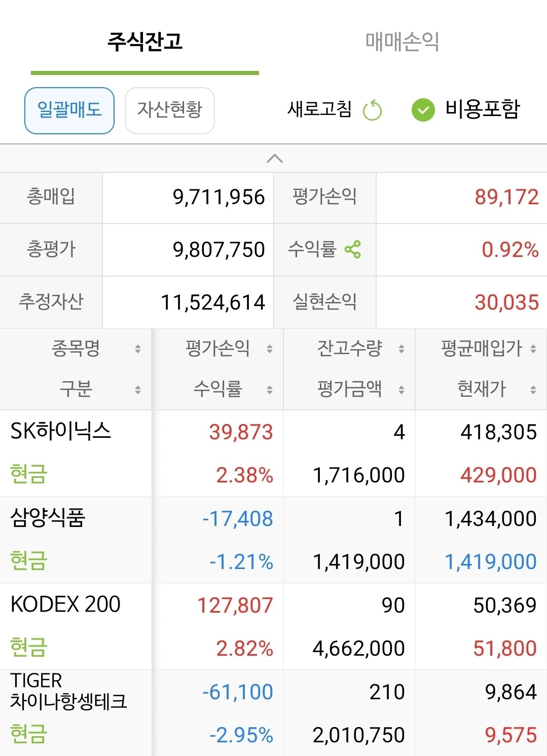Sort by 구분 column arrows
This screenshot has width=547, height=756.
[137, 390]
